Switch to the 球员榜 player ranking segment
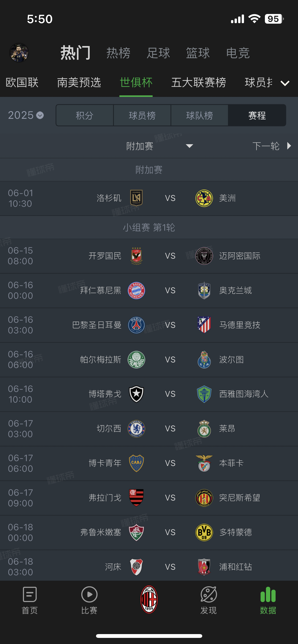 (x=142, y=115)
